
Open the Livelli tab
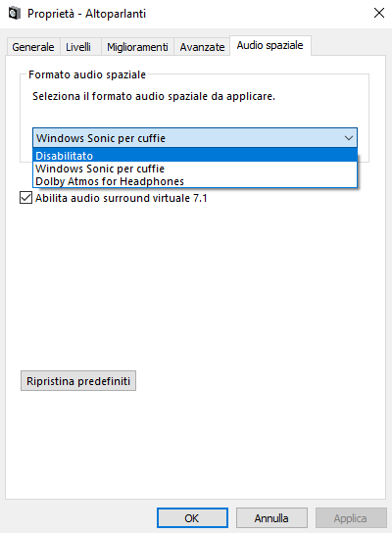pos(78,47)
